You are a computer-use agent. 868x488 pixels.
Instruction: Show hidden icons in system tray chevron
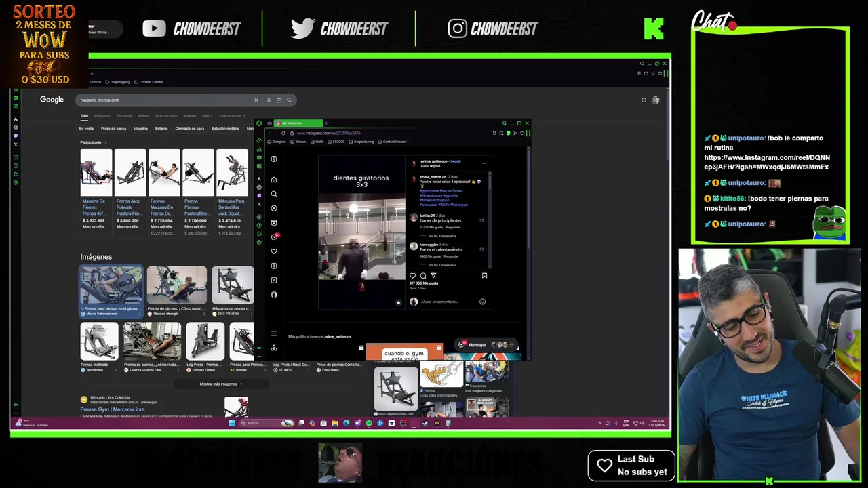599,423
